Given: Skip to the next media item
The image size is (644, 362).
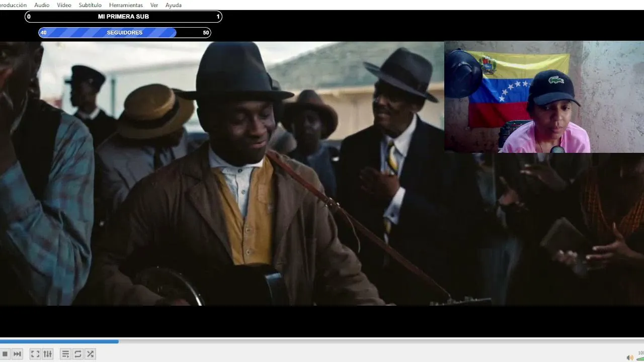Looking at the screenshot, I should pos(17,354).
